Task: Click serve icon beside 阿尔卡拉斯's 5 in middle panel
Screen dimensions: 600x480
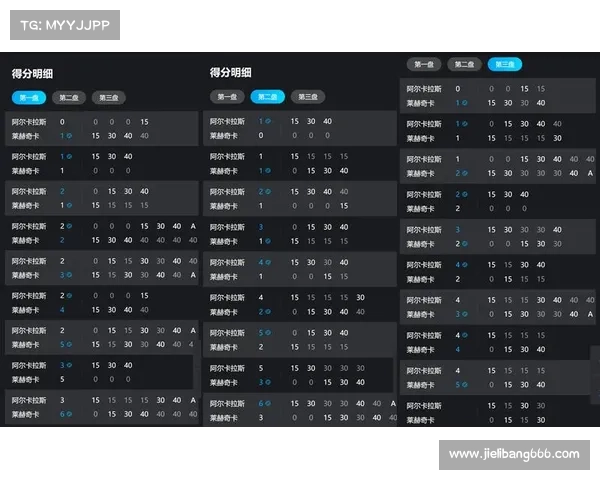Action: tap(268, 333)
